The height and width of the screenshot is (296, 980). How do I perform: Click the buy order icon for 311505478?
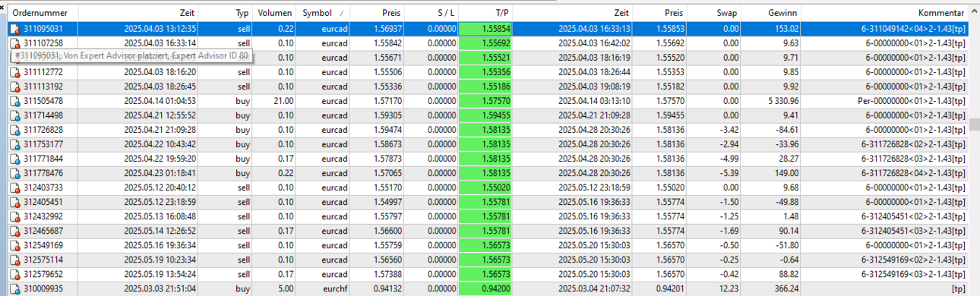click(14, 101)
